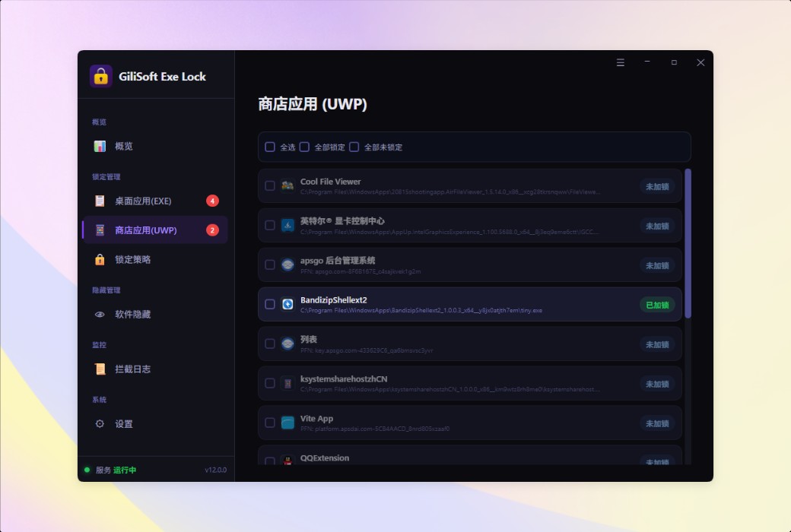Click 未加锁 status on Cool File Viewer

657,186
